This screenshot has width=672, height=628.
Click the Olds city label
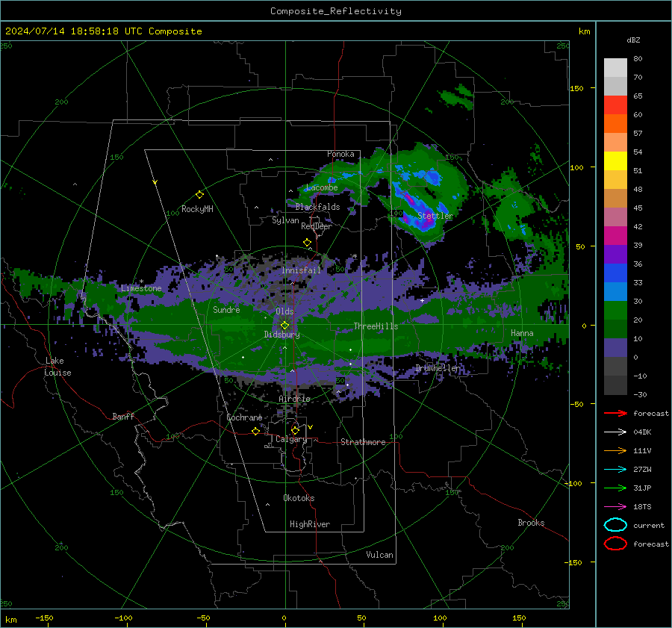point(284,311)
